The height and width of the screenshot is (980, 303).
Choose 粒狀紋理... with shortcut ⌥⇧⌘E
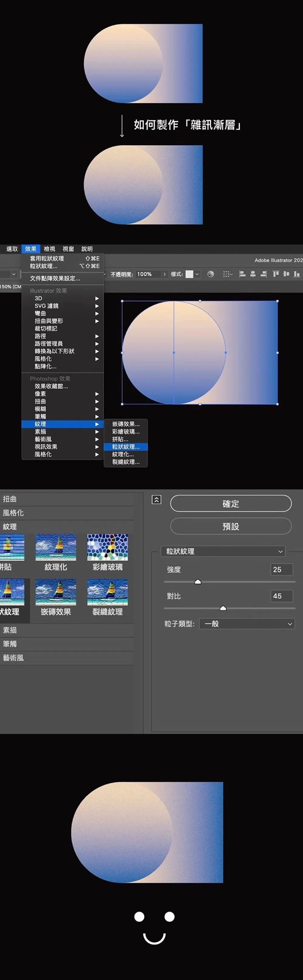tap(63, 266)
